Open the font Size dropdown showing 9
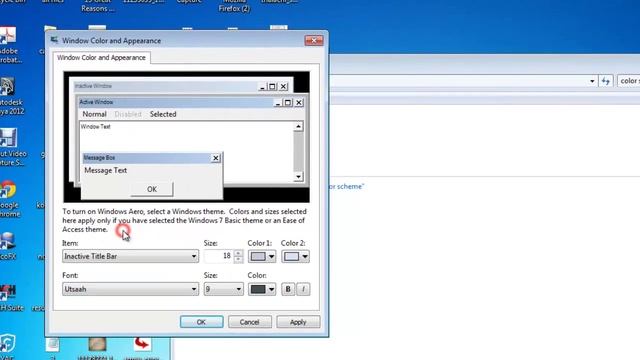Screen dimensions: 640x360 pyautogui.click(x=223, y=289)
